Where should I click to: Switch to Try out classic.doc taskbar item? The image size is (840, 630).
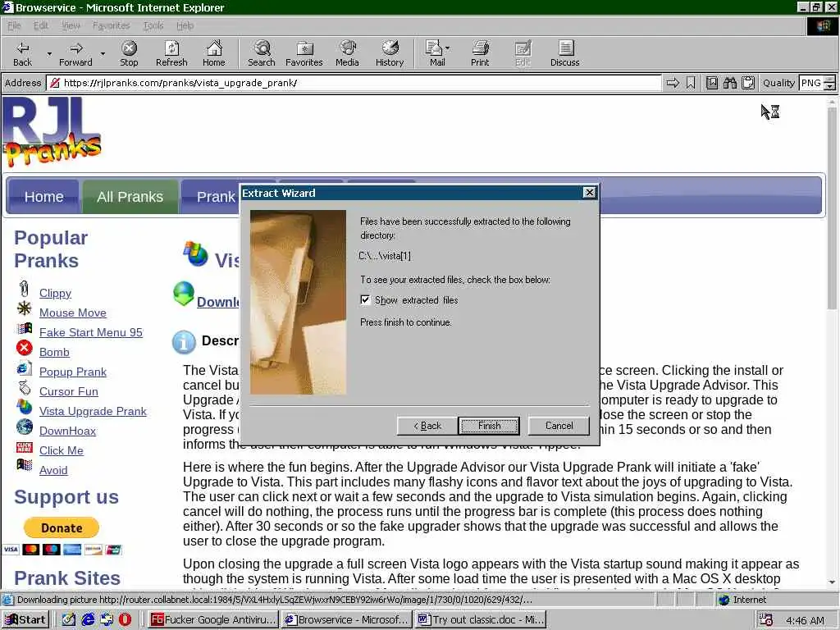click(x=481, y=619)
